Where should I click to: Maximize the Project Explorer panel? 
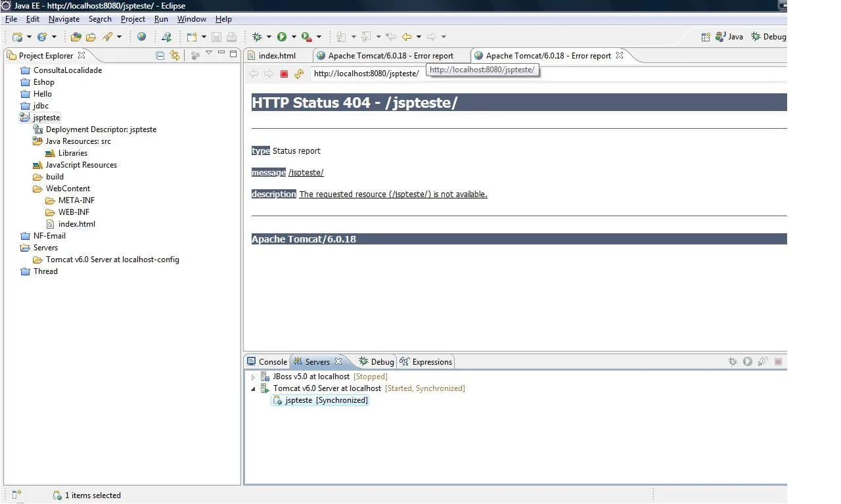pos(233,54)
